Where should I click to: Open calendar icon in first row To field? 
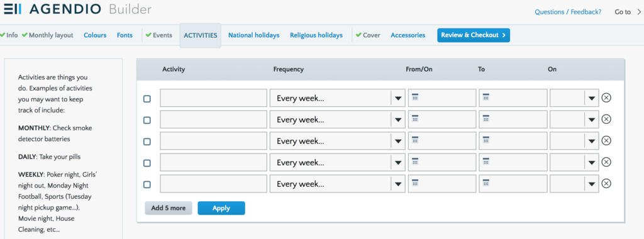tap(486, 97)
